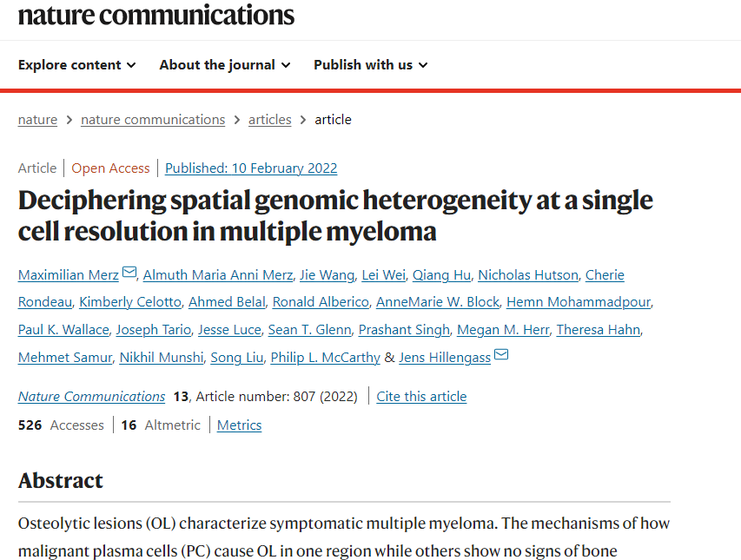The width and height of the screenshot is (741, 560).
Task: Click the nature communications logo
Action: click(156, 15)
